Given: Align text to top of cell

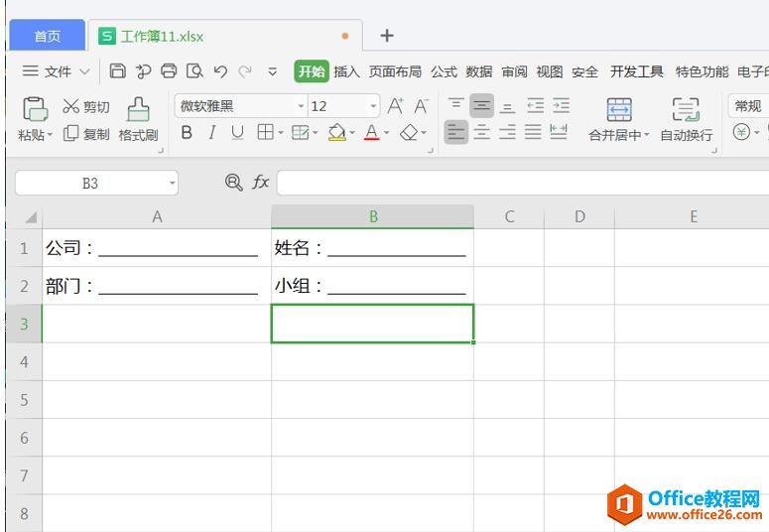Looking at the screenshot, I should click(455, 105).
